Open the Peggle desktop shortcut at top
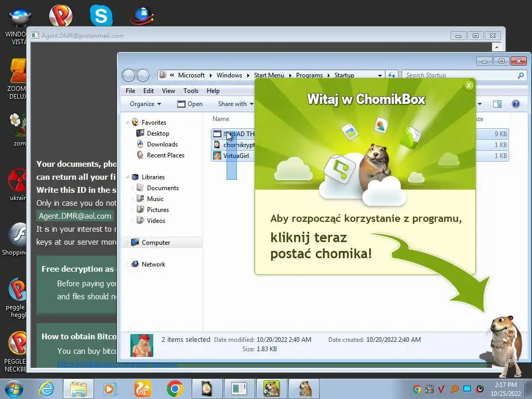The width and height of the screenshot is (532, 399). click(x=60, y=15)
